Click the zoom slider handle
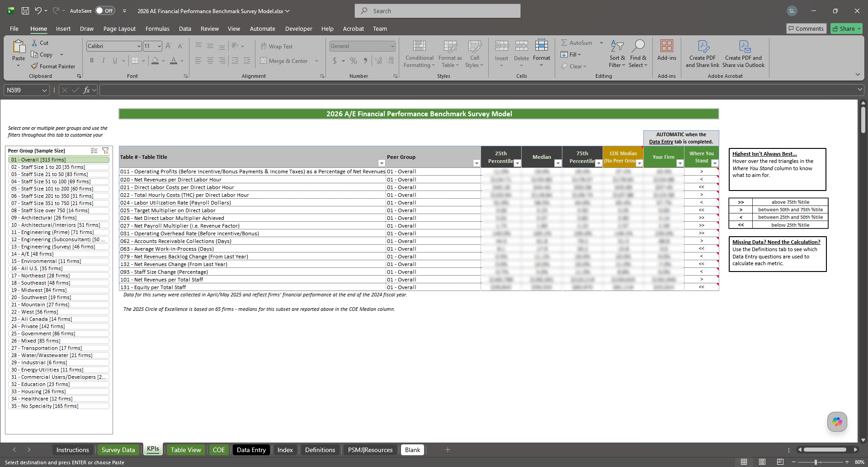 point(816,462)
